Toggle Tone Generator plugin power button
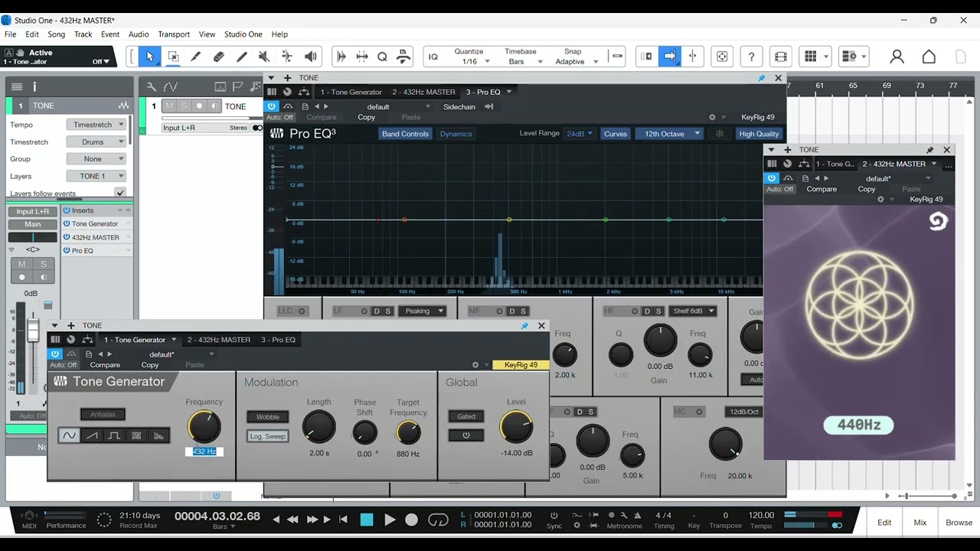Image resolution: width=980 pixels, height=551 pixels. (x=55, y=354)
